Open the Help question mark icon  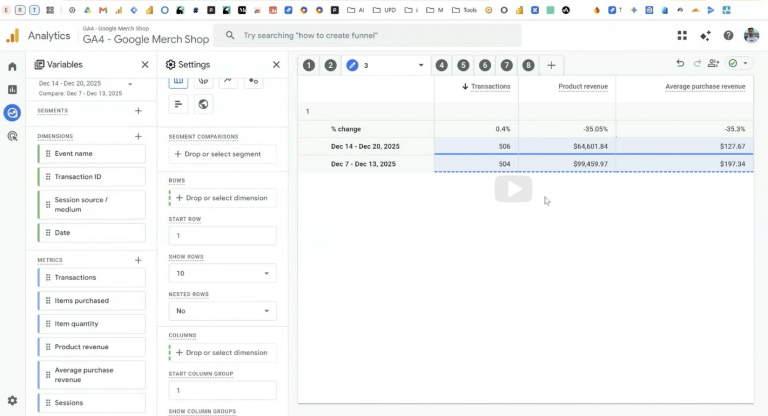[728, 35]
